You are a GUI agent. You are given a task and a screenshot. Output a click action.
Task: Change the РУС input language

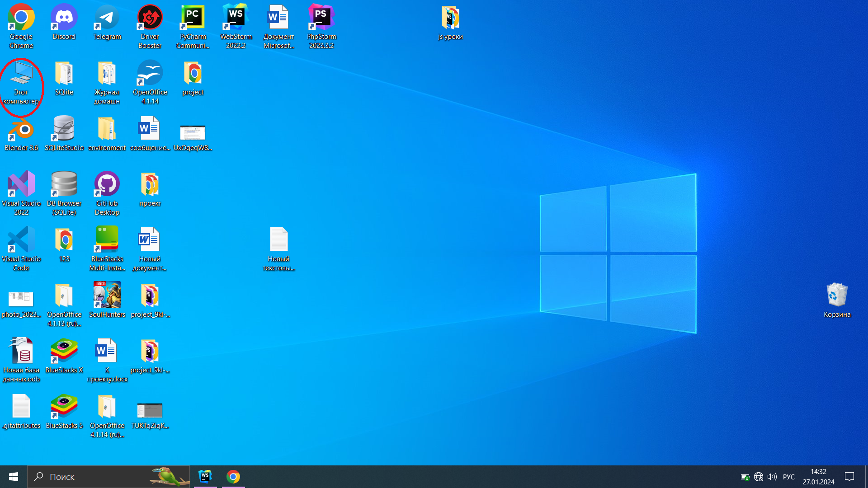[789, 477]
